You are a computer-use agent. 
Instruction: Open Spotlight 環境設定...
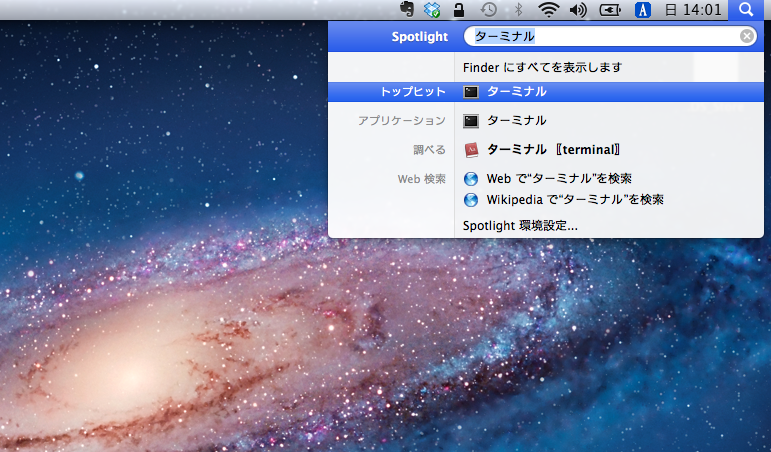pos(520,226)
